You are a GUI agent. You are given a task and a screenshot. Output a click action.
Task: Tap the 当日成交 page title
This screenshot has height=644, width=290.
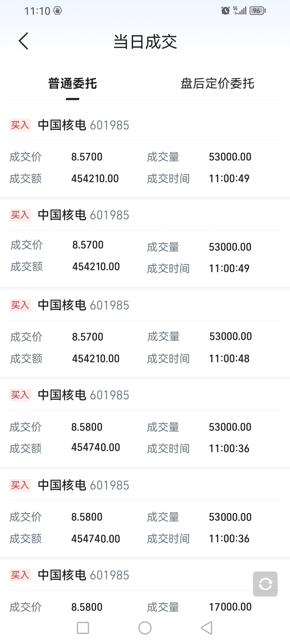[145, 42]
